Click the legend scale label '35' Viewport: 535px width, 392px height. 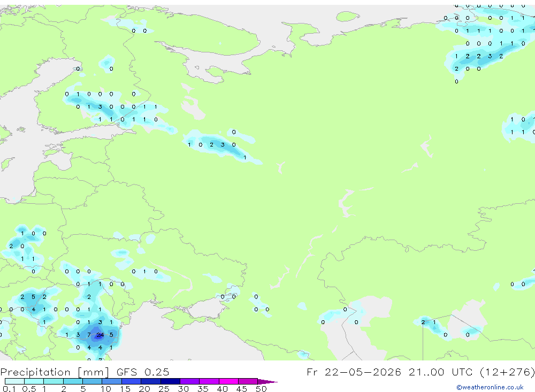203,389
